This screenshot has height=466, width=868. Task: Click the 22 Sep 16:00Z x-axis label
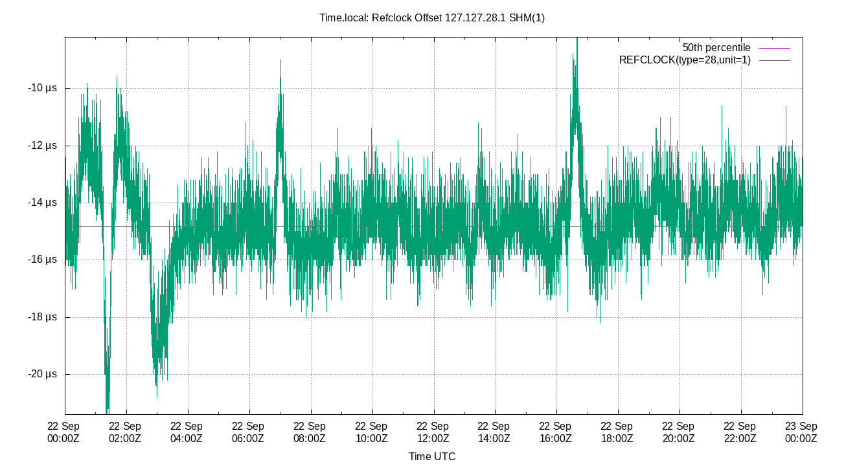556,432
